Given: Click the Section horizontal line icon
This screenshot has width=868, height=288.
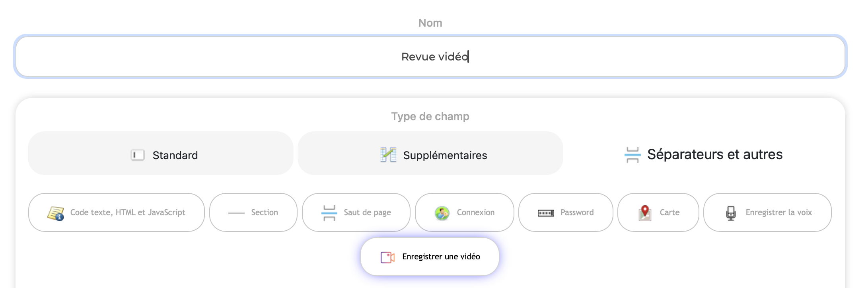Looking at the screenshot, I should [236, 213].
